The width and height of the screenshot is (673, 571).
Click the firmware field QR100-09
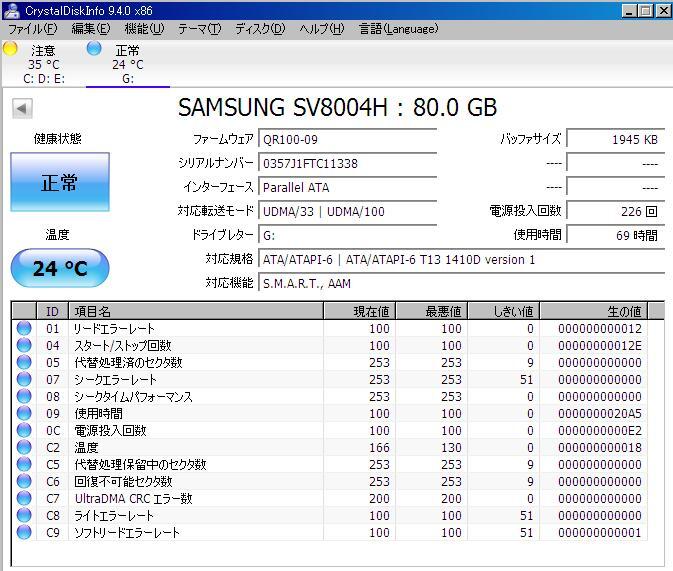pos(348,140)
